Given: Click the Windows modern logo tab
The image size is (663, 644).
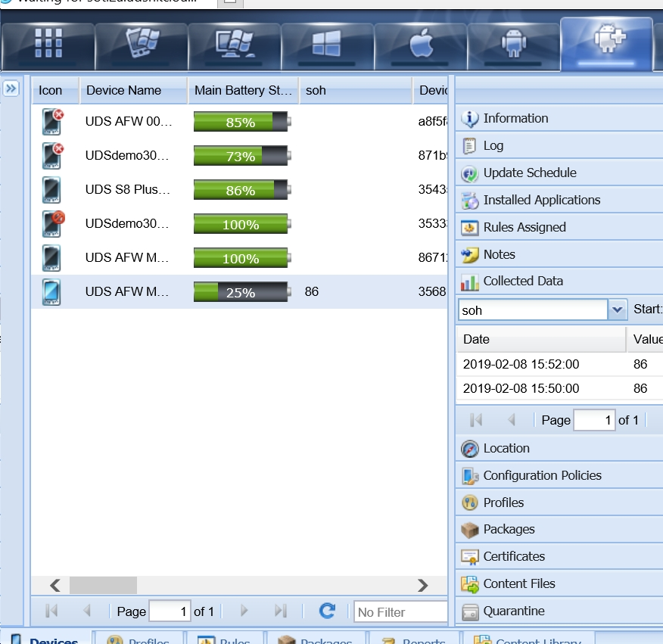Looking at the screenshot, I should click(327, 44).
